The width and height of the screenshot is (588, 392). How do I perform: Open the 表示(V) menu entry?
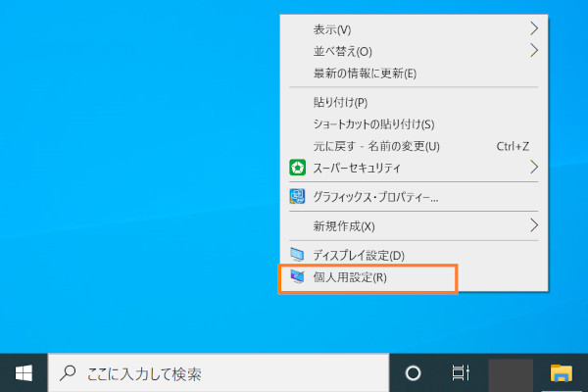(414, 29)
